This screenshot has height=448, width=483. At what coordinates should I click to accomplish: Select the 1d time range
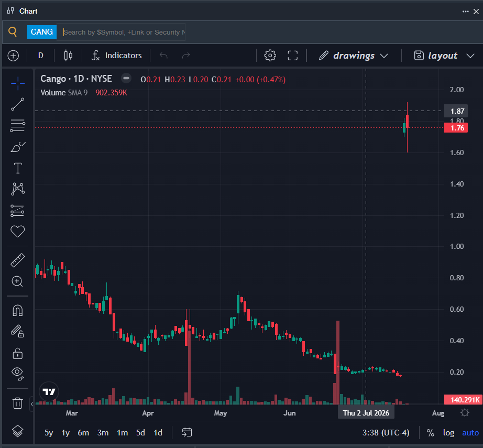tap(158, 433)
